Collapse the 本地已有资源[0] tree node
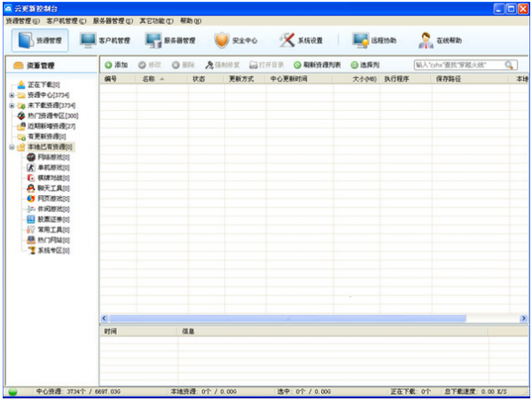 (x=12, y=147)
